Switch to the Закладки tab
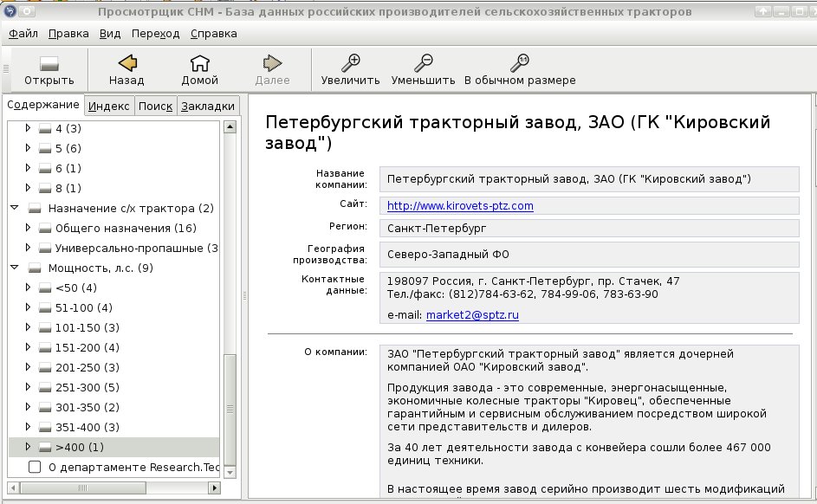The height and width of the screenshot is (504, 817). (x=208, y=107)
